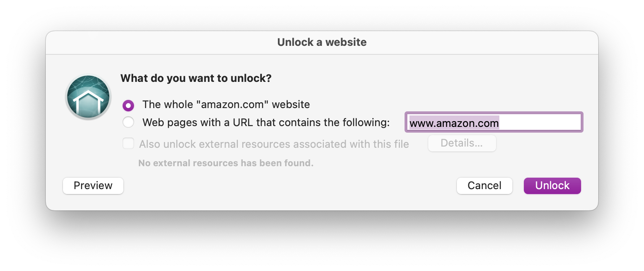
Task: Click the "Unlock a website" title bar
Action: pyautogui.click(x=322, y=42)
